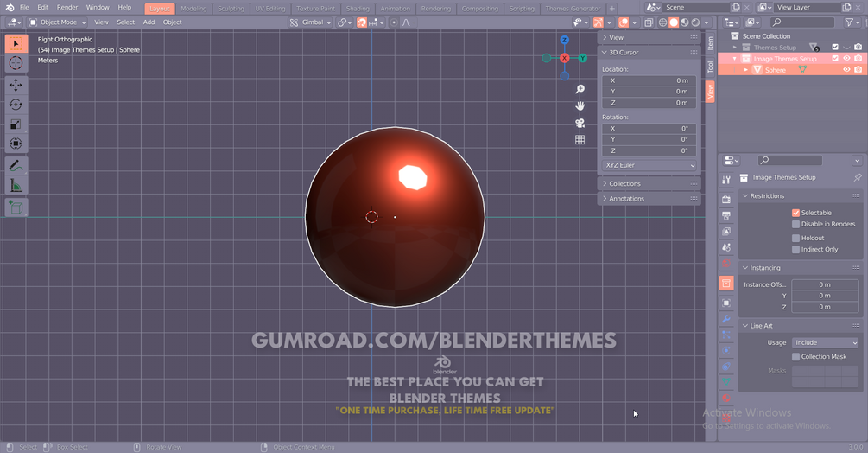Click the blue Z axis gizmo ball
Image resolution: width=868 pixels, height=453 pixels.
click(564, 40)
